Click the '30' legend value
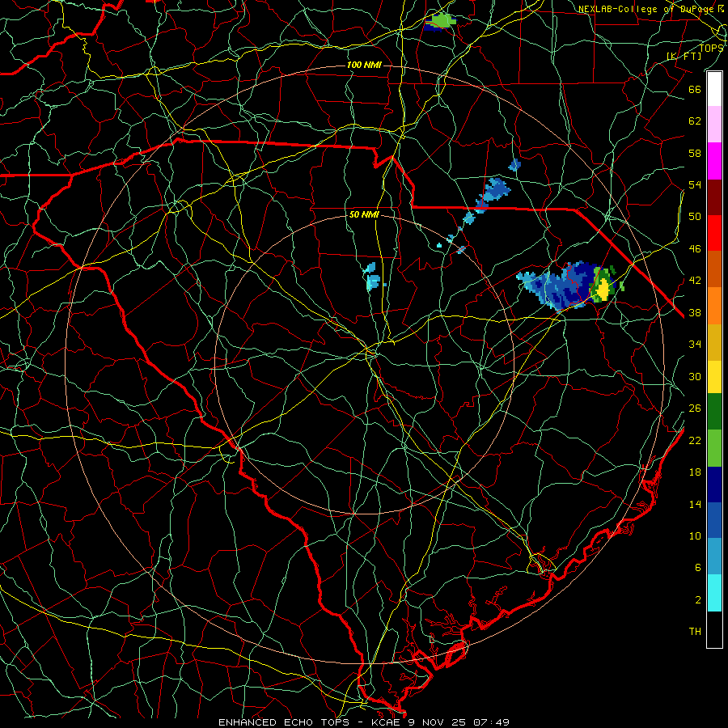 coord(695,376)
